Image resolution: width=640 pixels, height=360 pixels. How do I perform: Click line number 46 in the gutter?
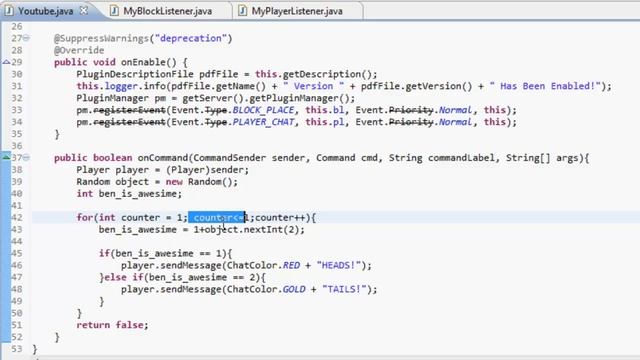(x=17, y=265)
